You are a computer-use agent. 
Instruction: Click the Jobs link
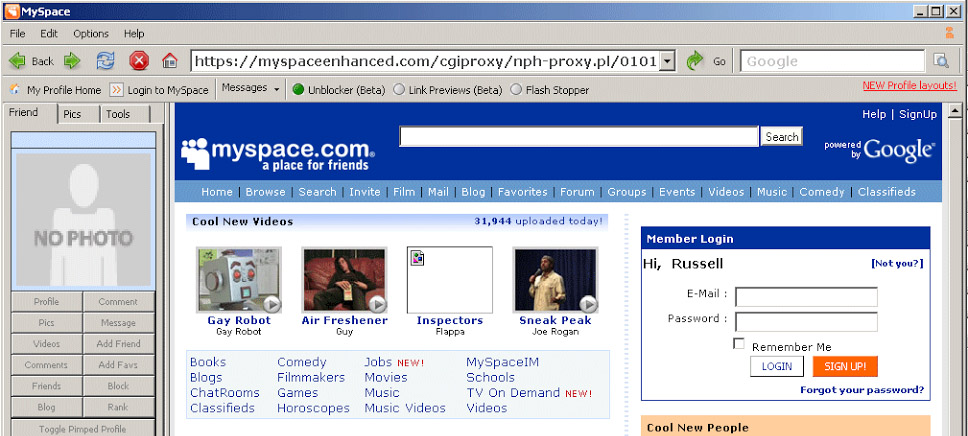[x=378, y=362]
